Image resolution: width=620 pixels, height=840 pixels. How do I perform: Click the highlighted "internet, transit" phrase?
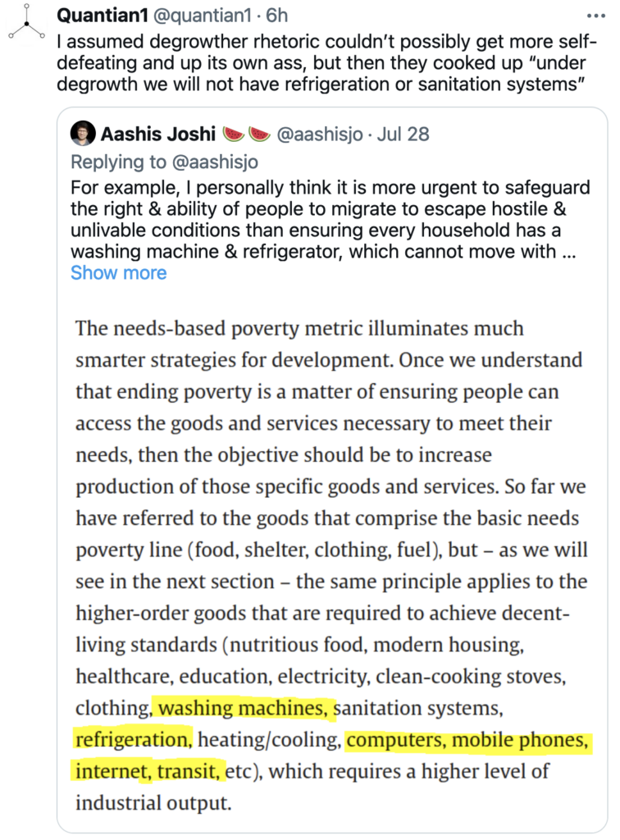tap(148, 771)
